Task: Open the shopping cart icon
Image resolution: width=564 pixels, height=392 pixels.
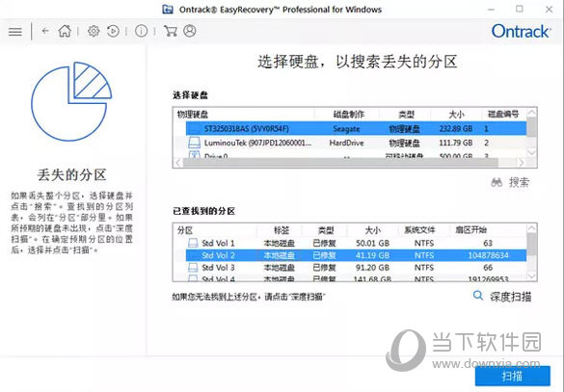Action: click(170, 31)
